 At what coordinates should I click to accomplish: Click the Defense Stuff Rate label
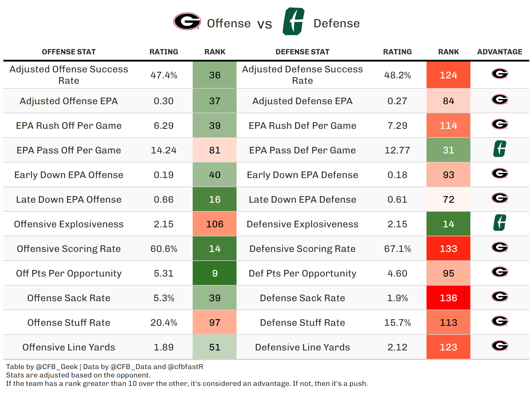[302, 323]
